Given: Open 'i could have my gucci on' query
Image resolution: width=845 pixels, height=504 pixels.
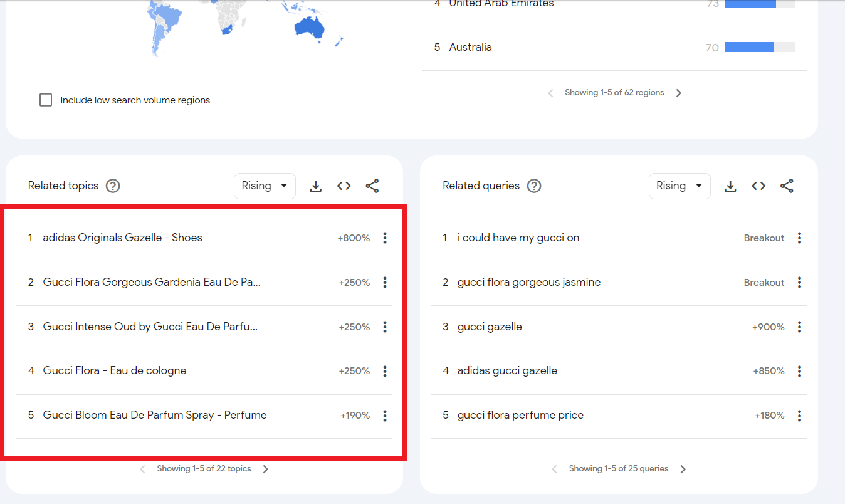Looking at the screenshot, I should coord(518,238).
